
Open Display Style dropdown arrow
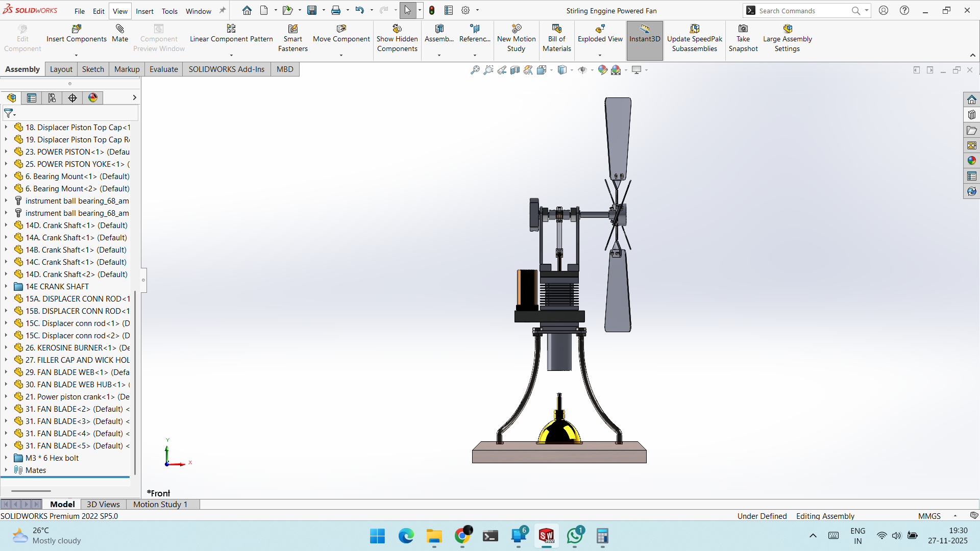click(572, 70)
